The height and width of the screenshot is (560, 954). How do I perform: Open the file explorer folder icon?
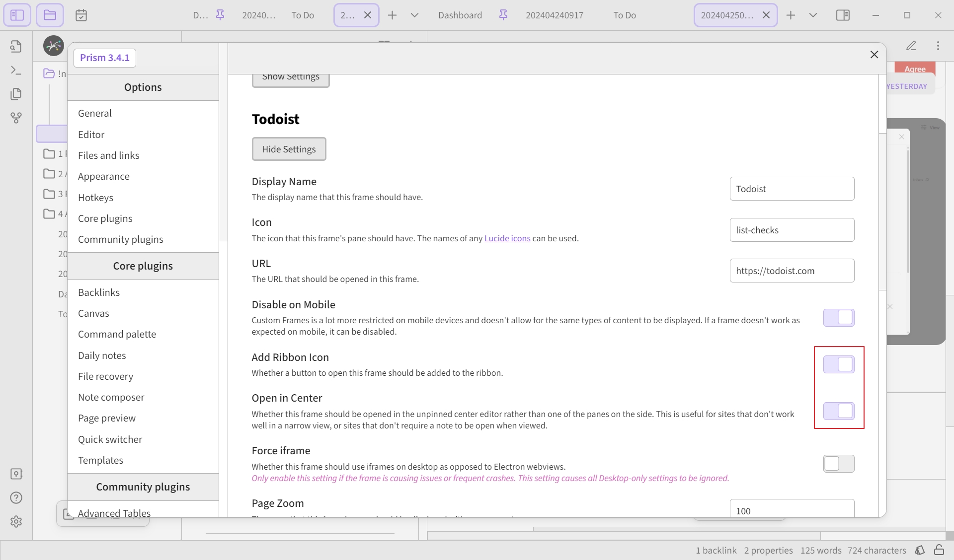coord(50,15)
